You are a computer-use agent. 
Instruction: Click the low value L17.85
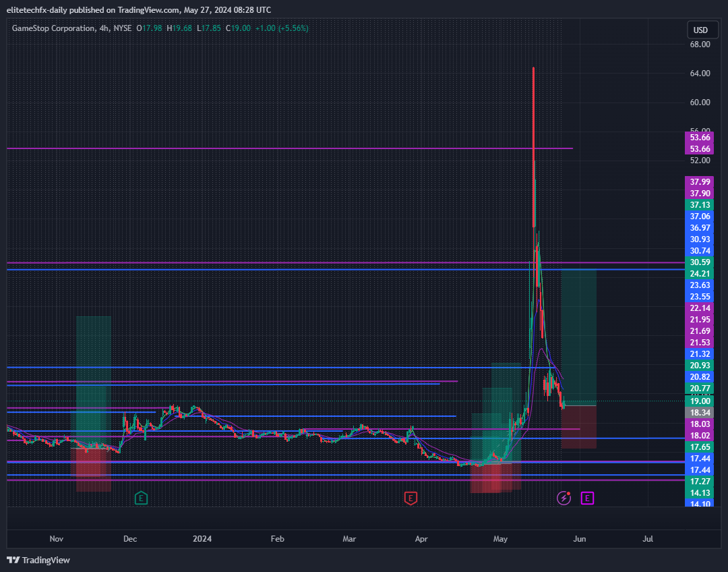pos(209,28)
